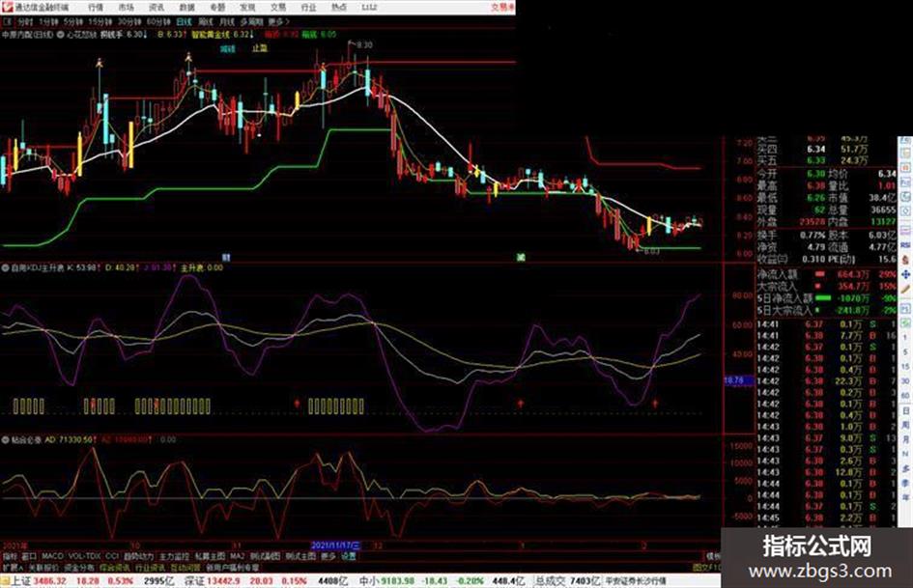The height and width of the screenshot is (588, 913).
Task: Open the 设置 indicator settings button
Action: [348, 556]
